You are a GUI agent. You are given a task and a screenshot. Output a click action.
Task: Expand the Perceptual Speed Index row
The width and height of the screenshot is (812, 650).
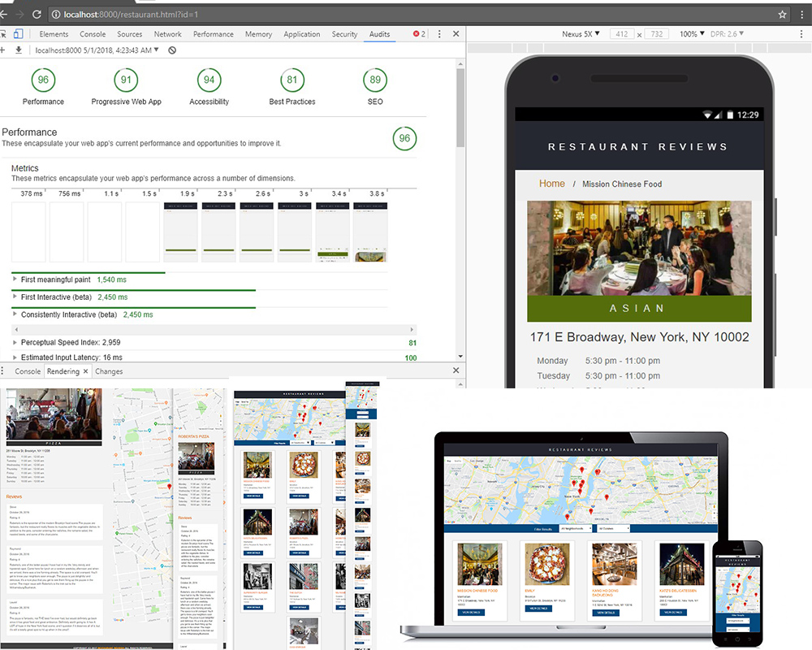(15, 343)
